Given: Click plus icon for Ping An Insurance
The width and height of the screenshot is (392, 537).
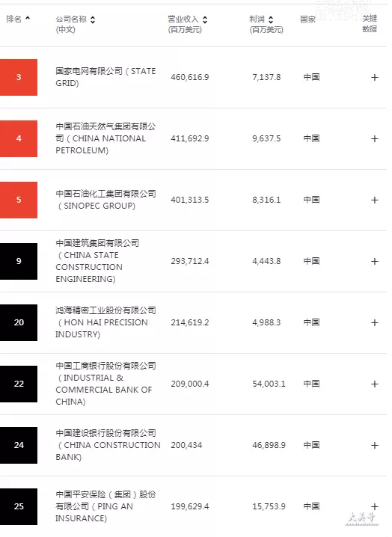Looking at the screenshot, I should point(375,506).
